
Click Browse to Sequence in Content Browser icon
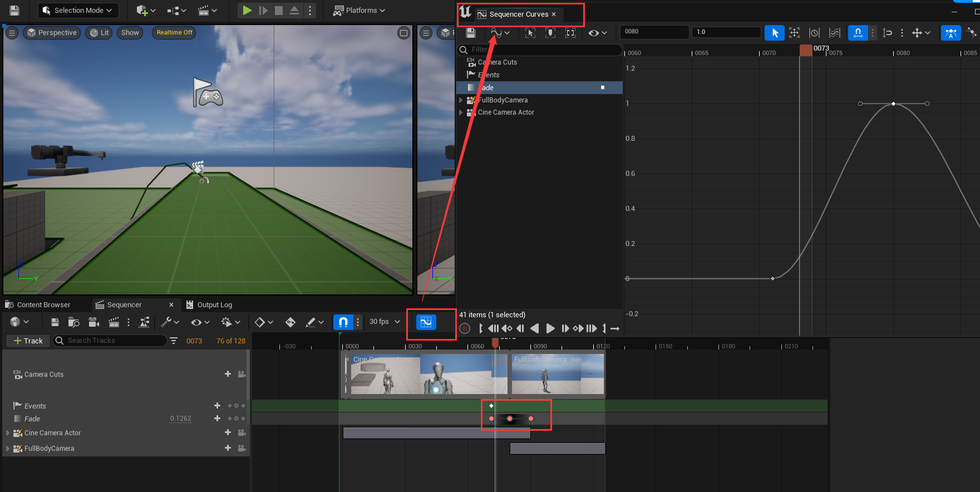pyautogui.click(x=73, y=322)
